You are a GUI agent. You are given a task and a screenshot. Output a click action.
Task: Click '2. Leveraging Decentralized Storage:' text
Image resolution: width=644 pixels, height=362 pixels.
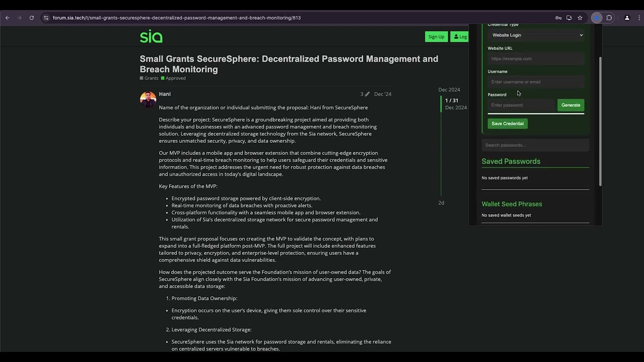[x=209, y=329]
